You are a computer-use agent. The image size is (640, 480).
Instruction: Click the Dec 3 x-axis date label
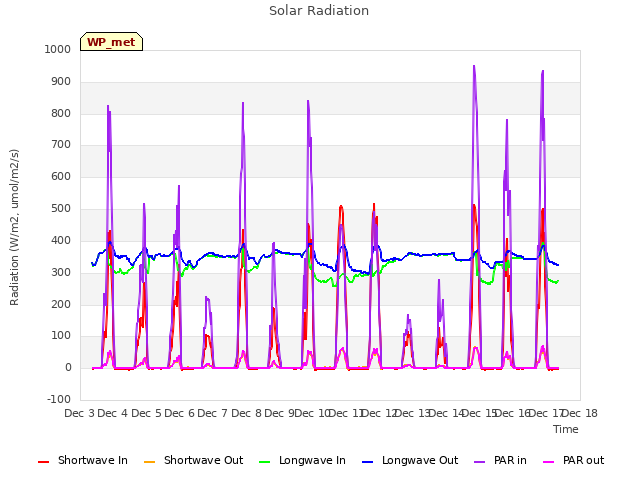80,413
